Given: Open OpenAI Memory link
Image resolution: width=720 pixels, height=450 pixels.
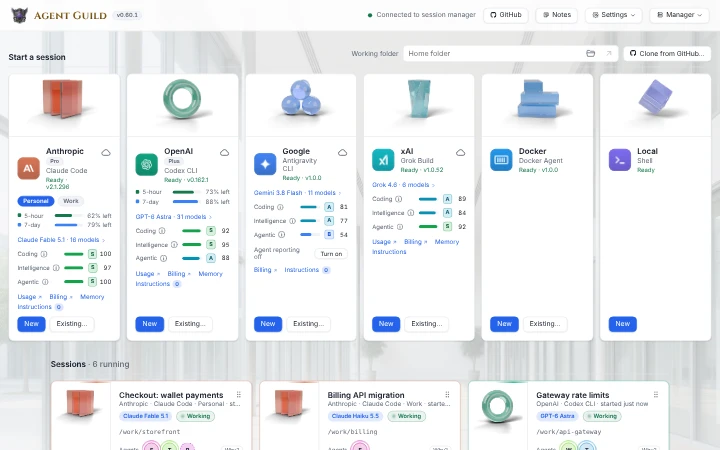Looking at the screenshot, I should click(210, 274).
